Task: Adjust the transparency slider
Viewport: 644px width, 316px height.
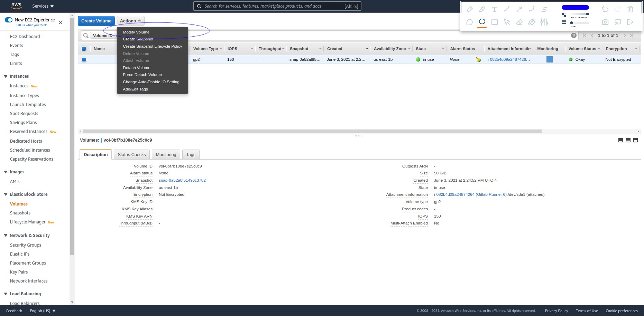Action: (580, 14)
